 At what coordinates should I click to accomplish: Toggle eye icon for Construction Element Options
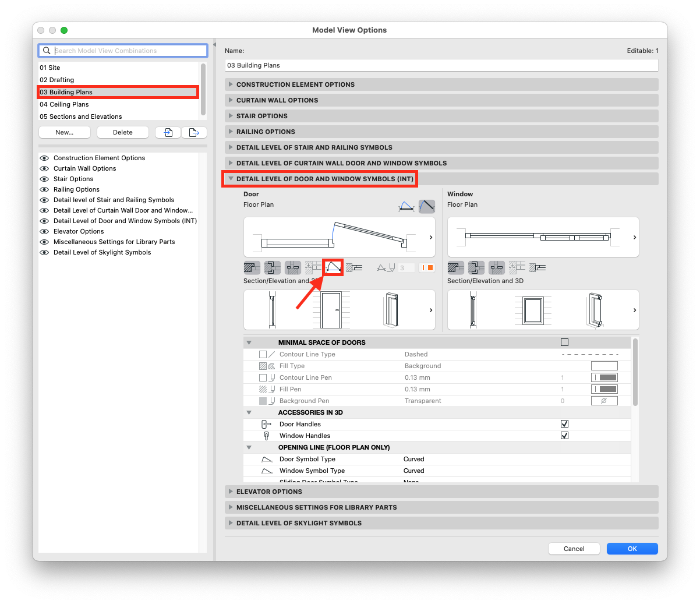pos(44,158)
